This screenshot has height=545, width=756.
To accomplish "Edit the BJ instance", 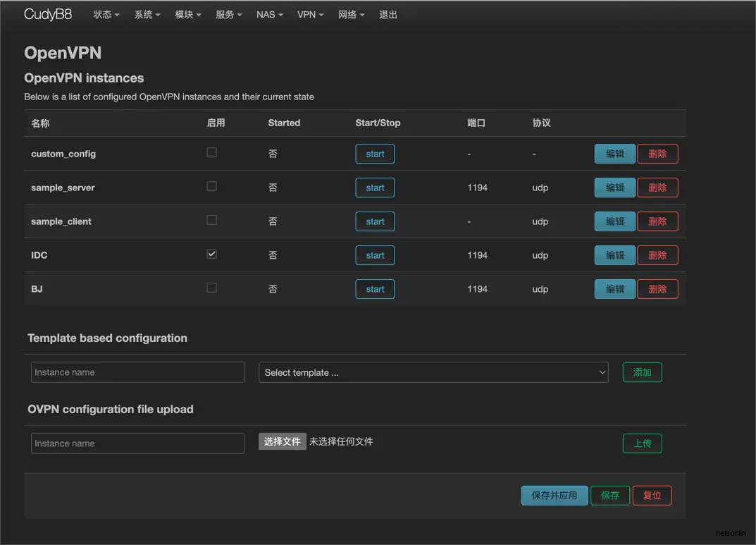I will point(615,289).
